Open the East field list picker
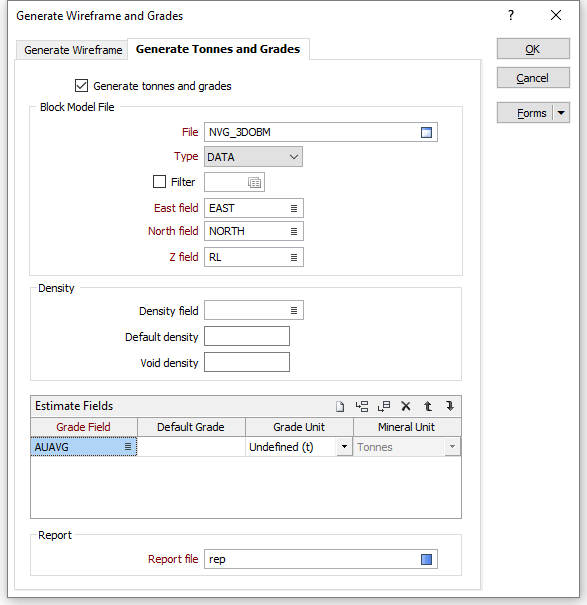 [x=294, y=208]
